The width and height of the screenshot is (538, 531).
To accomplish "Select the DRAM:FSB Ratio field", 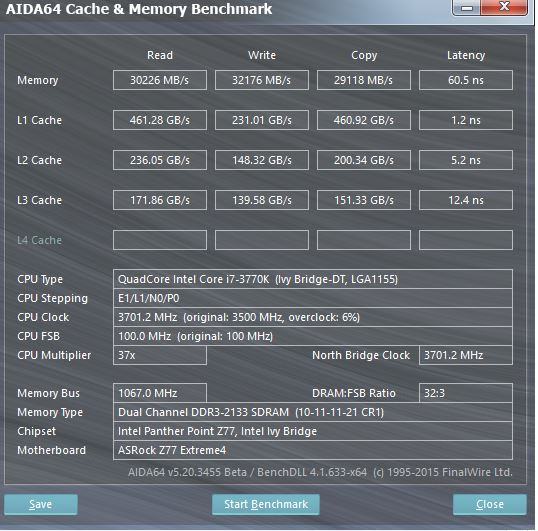I will point(466,393).
